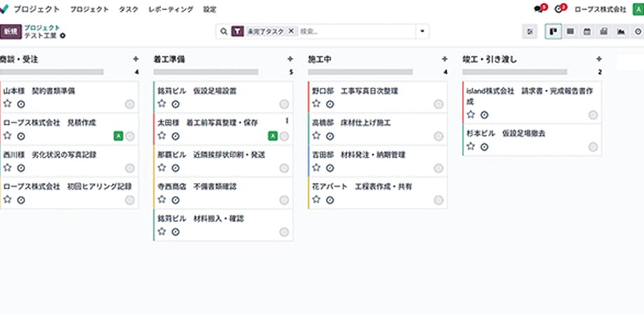
Task: Open the messages chat icon
Action: point(538,9)
